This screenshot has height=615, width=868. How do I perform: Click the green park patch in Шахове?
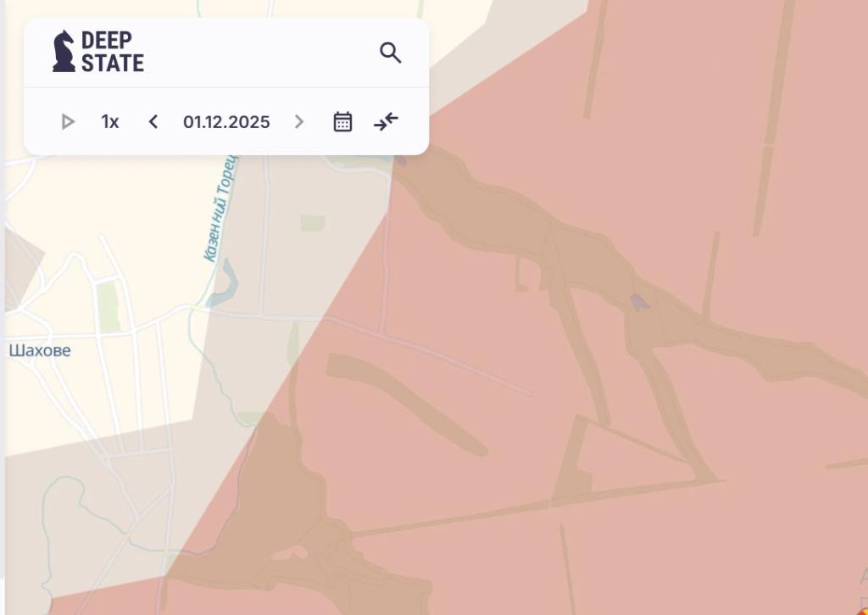[108, 306]
